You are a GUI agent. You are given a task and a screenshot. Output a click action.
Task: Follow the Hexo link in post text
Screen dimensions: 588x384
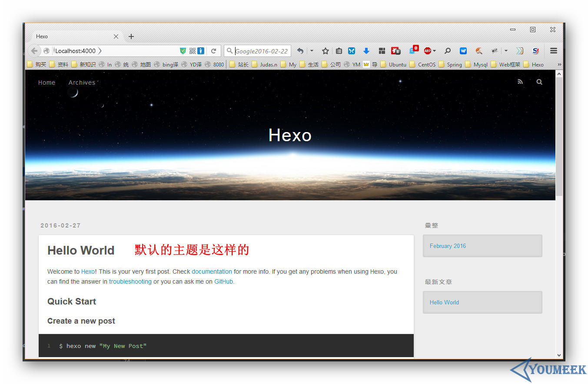tap(88, 271)
